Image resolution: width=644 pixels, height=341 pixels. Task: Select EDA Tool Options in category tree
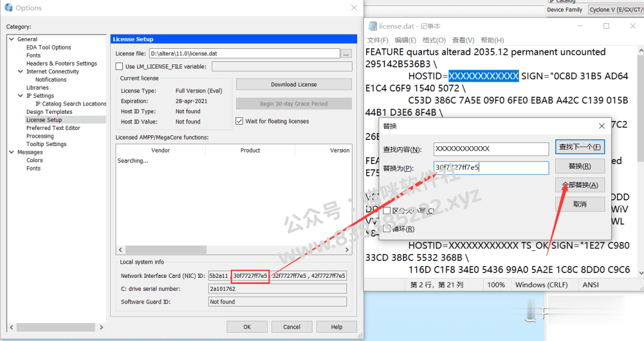48,47
